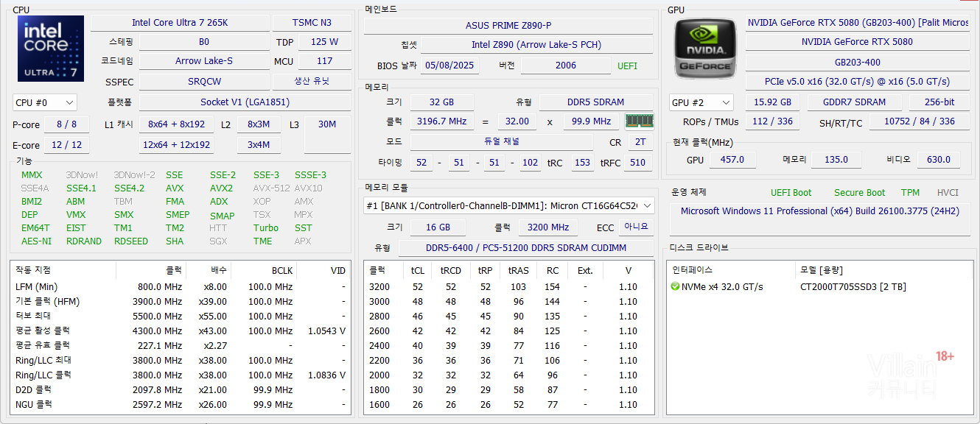Click the Windows 11 Professional OS field
Image resolution: width=980 pixels, height=424 pixels.
tap(819, 211)
